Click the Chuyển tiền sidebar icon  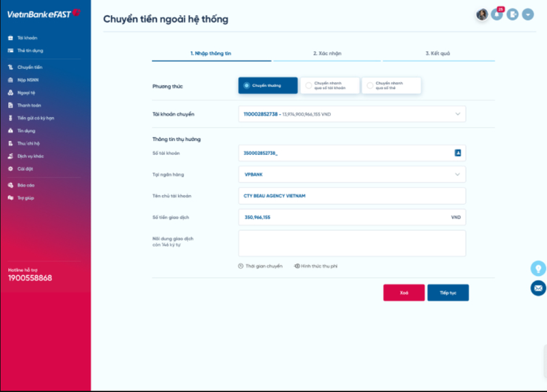10,67
